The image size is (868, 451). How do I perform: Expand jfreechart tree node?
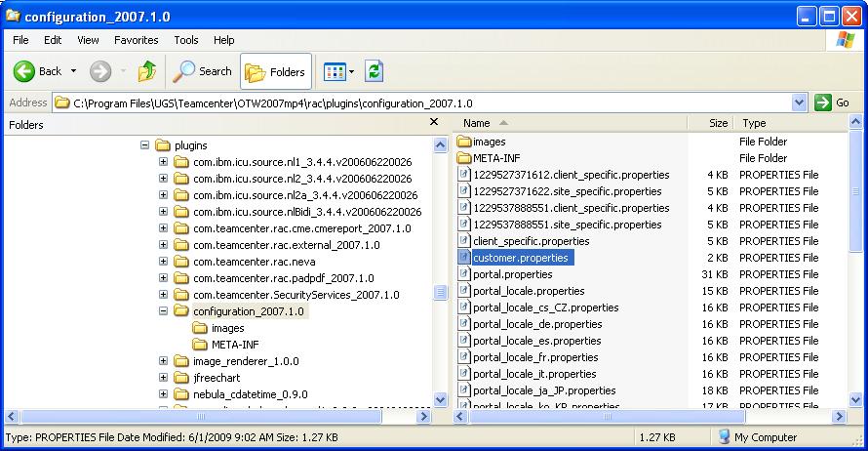coord(163,378)
